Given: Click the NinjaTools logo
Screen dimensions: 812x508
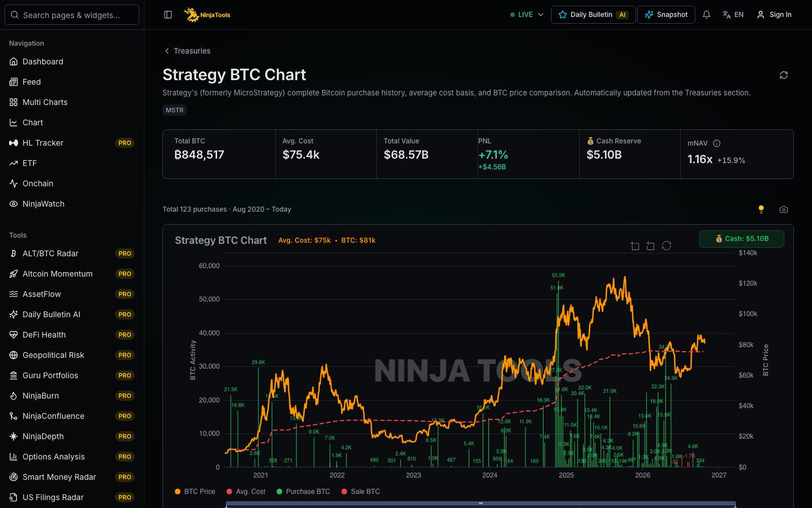Looking at the screenshot, I should point(208,15).
